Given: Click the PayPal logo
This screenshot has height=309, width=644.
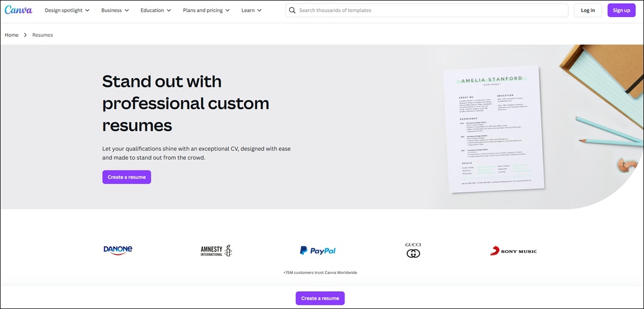Looking at the screenshot, I should click(x=318, y=251).
